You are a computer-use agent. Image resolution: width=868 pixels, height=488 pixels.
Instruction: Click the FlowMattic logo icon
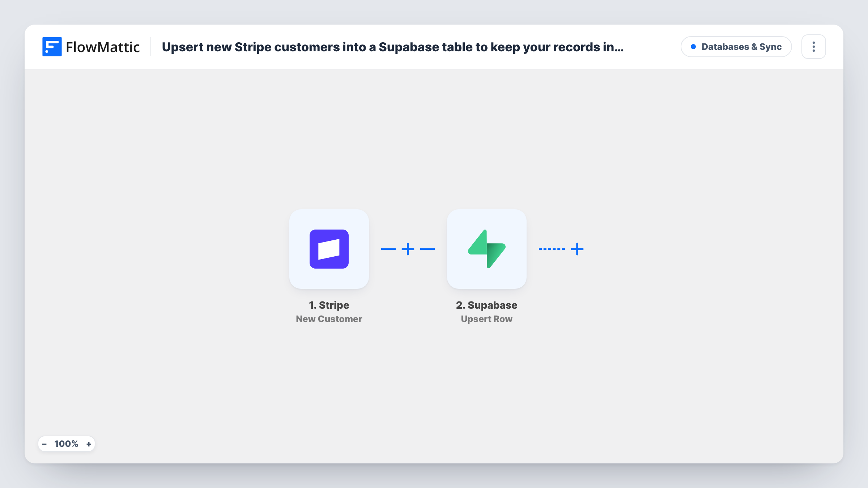(x=52, y=47)
